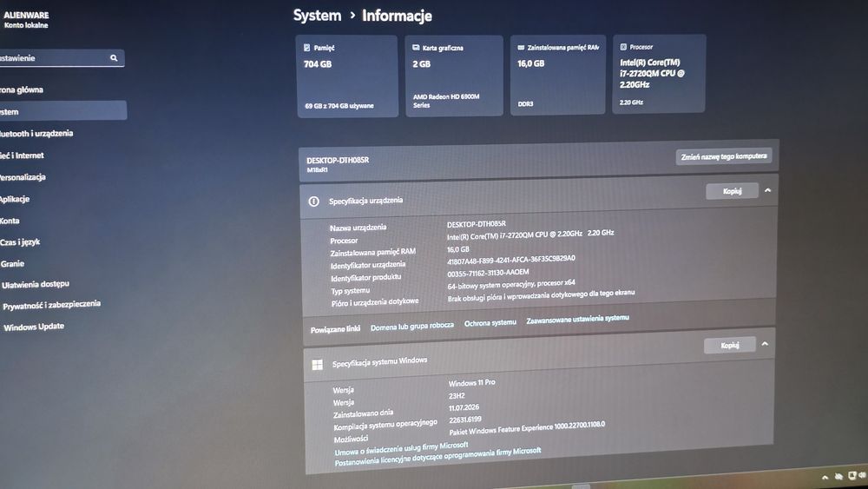Open the Karta graficzna 2 GB card
Image resolution: width=868 pixels, height=489 pixels.
454,76
